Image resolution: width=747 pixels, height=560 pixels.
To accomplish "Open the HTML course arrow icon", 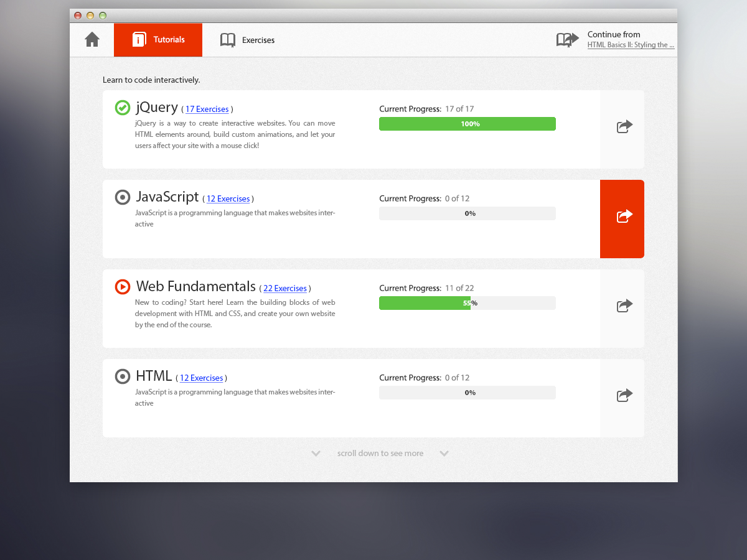I will (624, 395).
